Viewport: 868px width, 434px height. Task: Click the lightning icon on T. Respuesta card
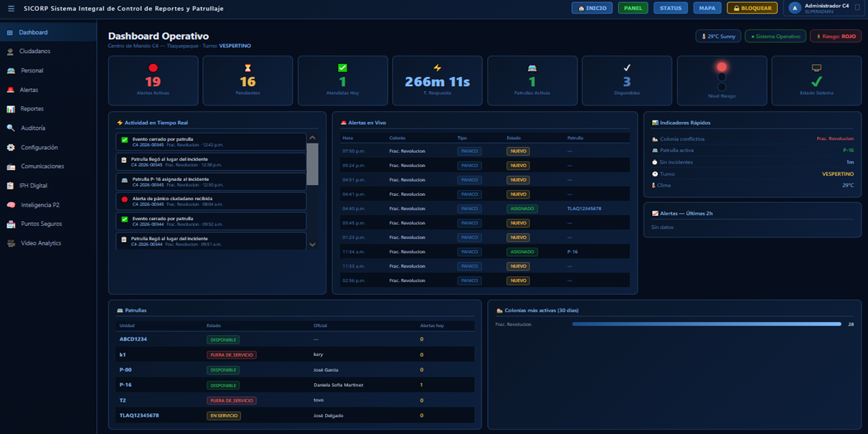(437, 68)
